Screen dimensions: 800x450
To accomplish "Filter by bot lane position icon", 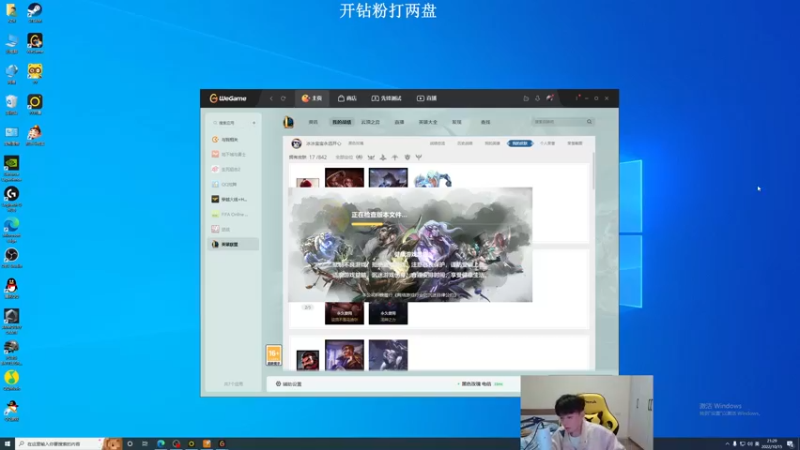I will click(407, 157).
